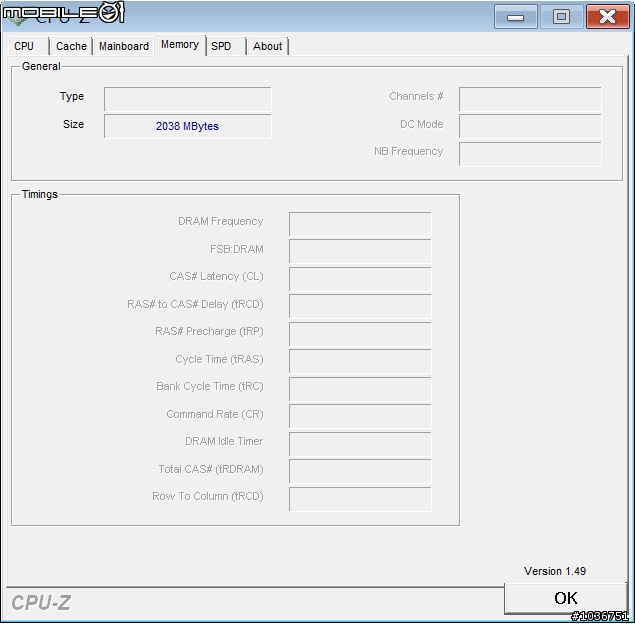This screenshot has width=635, height=624.
Task: Select the Mainboard tab
Action: pyautogui.click(x=124, y=46)
